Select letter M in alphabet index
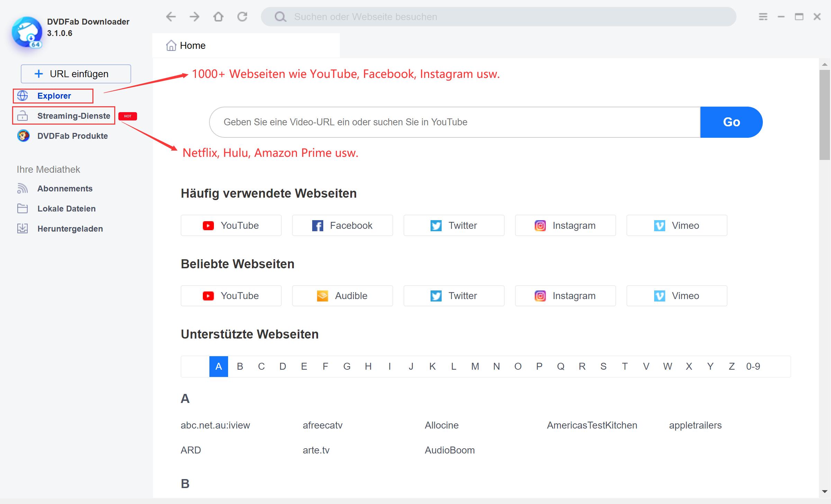Screen dimensions: 831x504 [475, 366]
